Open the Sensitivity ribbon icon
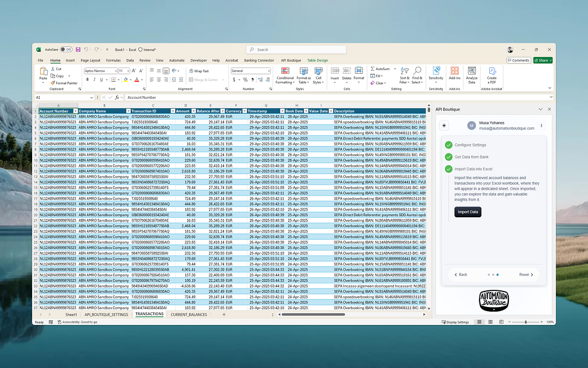 click(436, 75)
